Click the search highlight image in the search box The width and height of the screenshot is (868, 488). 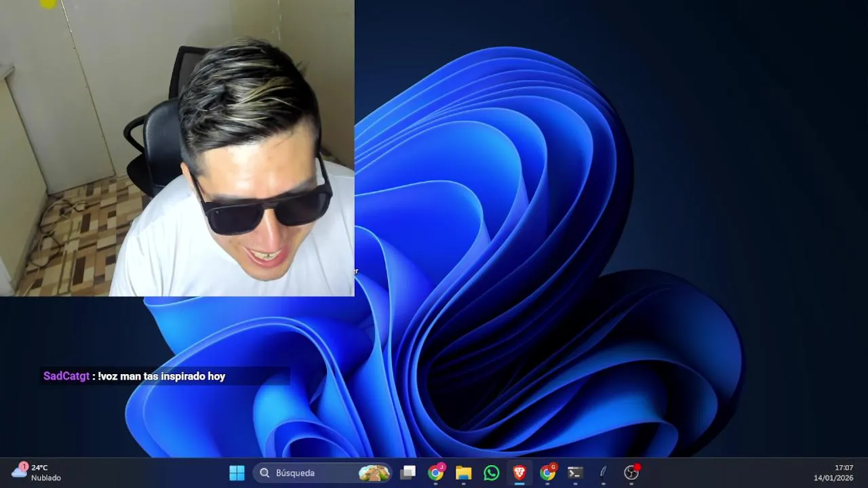coord(374,472)
